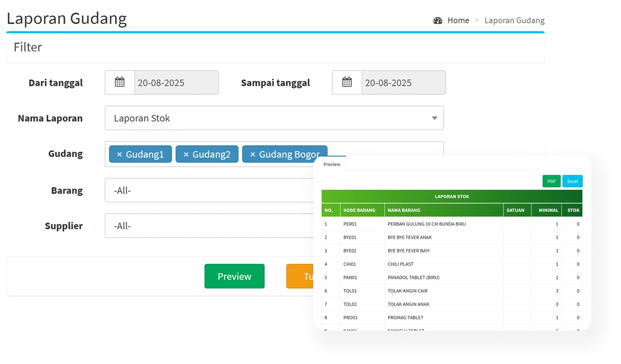Remove the Gudang1 tag with its x

point(119,155)
